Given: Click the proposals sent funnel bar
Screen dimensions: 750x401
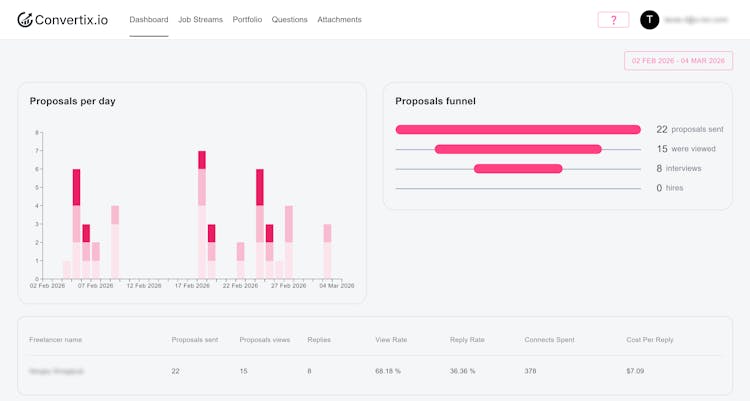Looking at the screenshot, I should pyautogui.click(x=517, y=129).
